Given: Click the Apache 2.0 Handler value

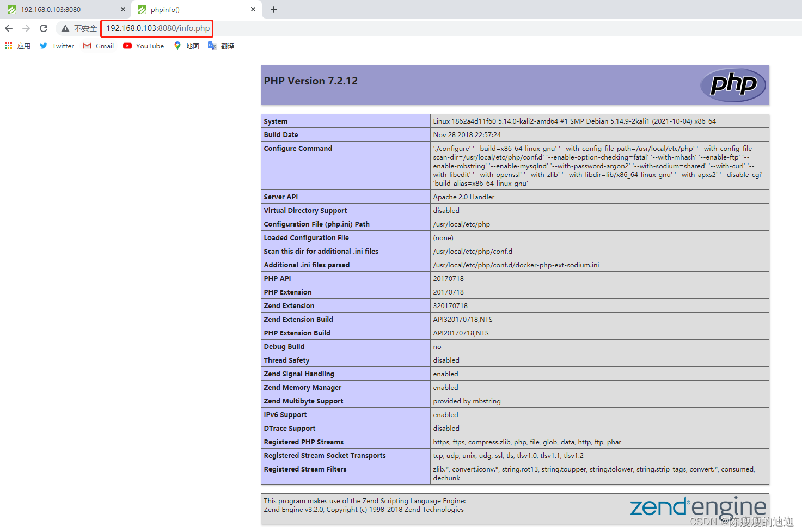Looking at the screenshot, I should click(x=464, y=197).
